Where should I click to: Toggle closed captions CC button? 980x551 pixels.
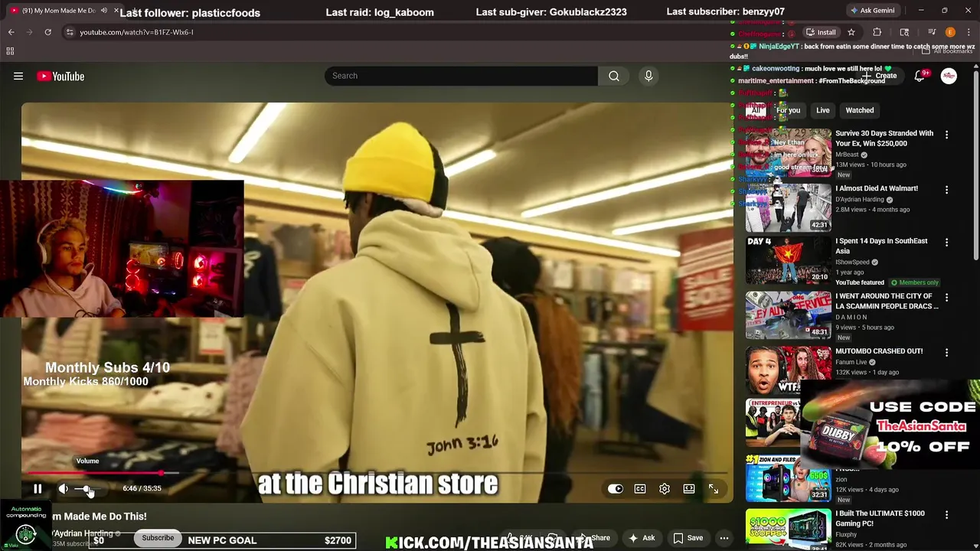pyautogui.click(x=640, y=489)
